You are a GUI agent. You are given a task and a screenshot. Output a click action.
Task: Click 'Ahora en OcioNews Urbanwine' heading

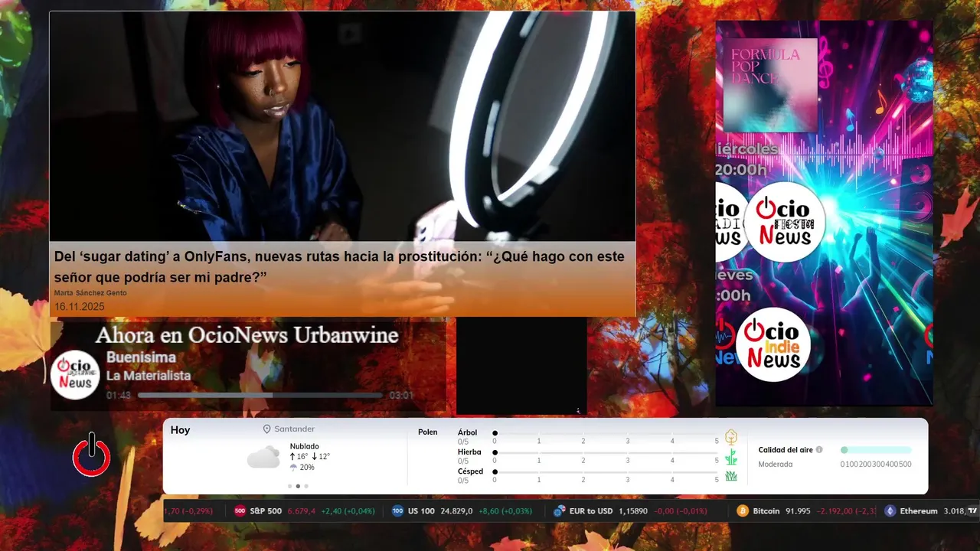[247, 335]
